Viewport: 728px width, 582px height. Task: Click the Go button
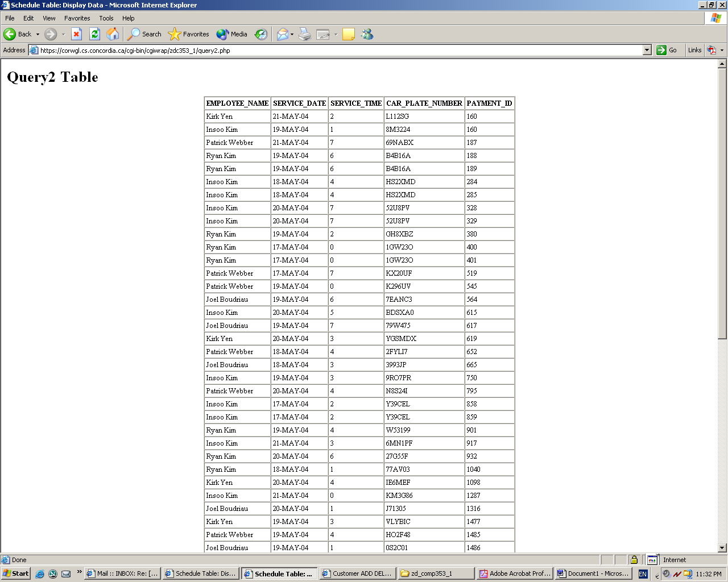(x=667, y=50)
